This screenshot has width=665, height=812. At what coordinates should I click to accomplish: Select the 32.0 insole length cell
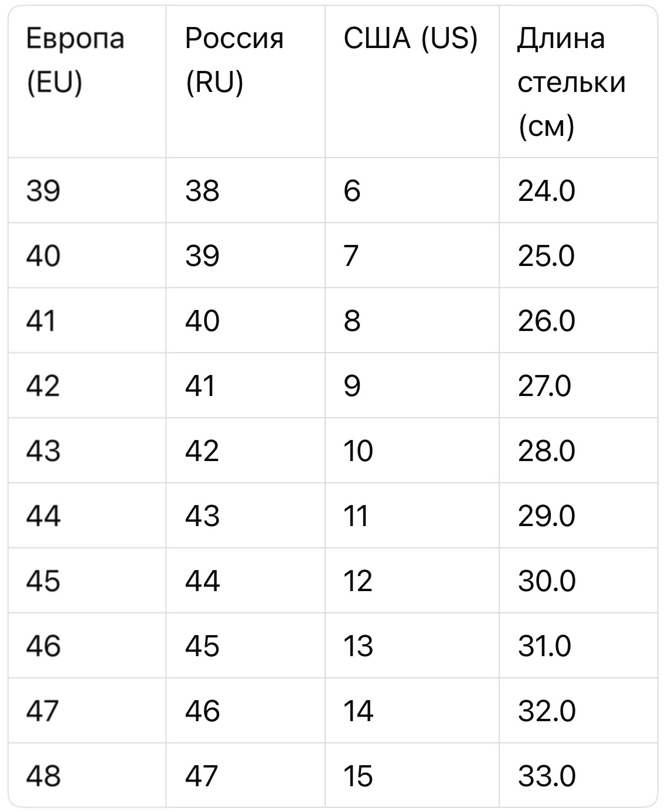point(546,711)
